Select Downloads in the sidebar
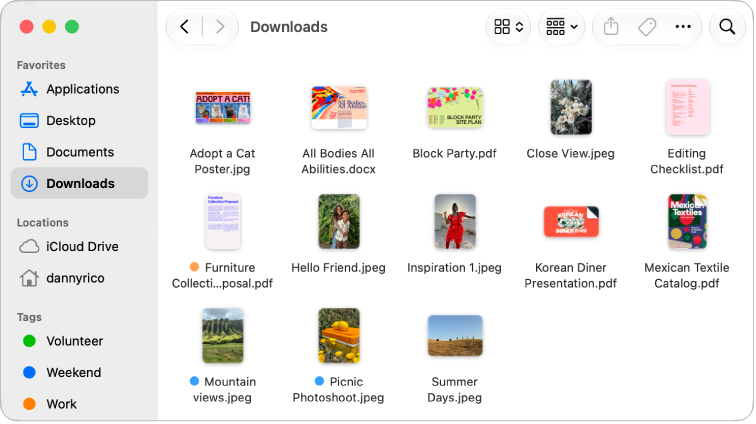Image resolution: width=756 pixels, height=424 pixels. click(80, 183)
